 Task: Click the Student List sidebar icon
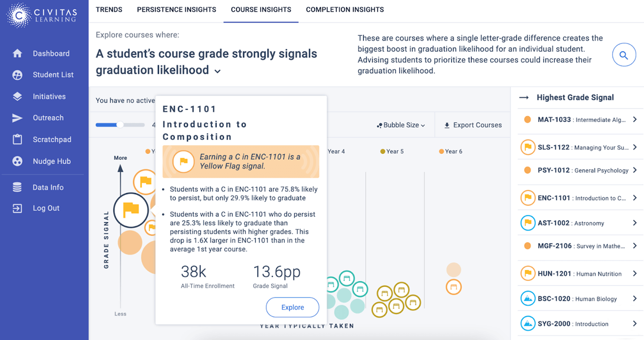[x=17, y=75]
